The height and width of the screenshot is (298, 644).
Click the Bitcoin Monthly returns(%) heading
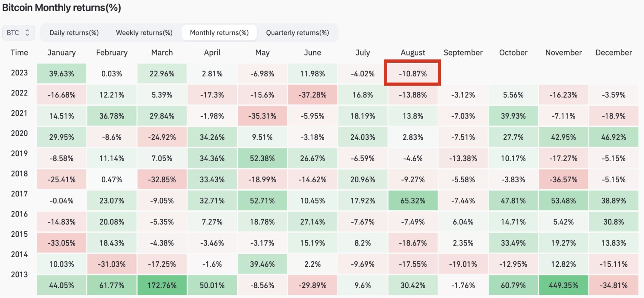coord(62,8)
